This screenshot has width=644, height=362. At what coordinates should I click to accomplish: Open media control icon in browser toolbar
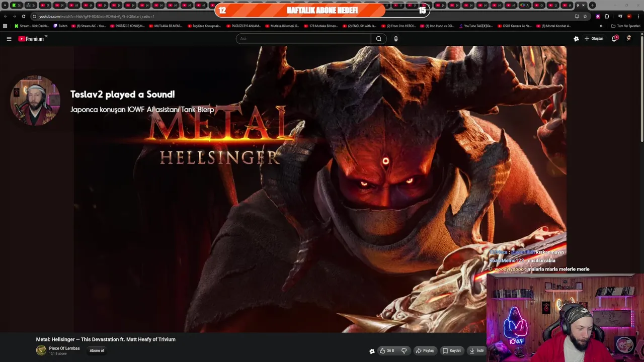point(620,16)
